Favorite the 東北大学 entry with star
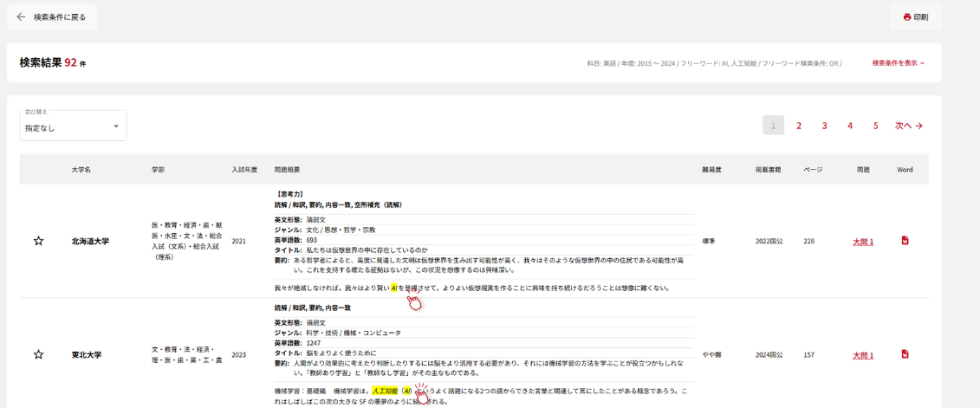980x408 pixels. point(38,354)
